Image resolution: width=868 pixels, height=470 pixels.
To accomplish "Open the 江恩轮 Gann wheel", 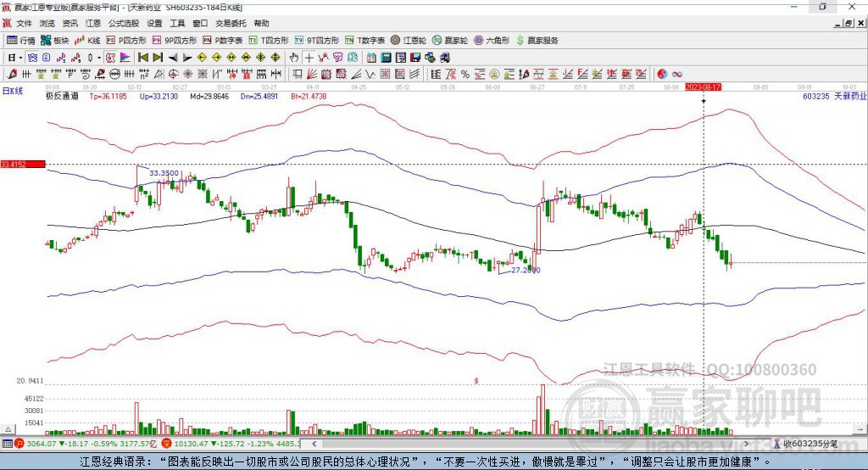I will click(408, 41).
